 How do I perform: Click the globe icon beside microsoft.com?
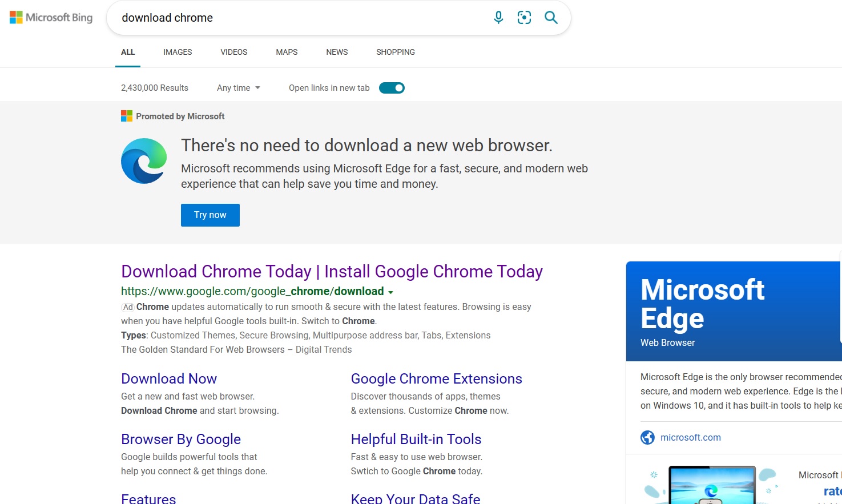click(x=647, y=437)
